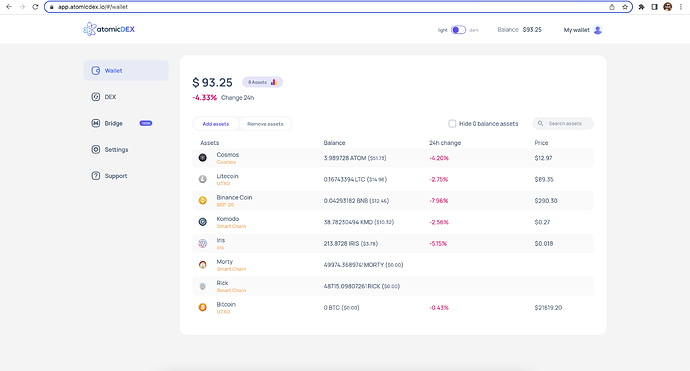Click the -4.33% 24h change figure
The height and width of the screenshot is (371, 690).
[205, 98]
